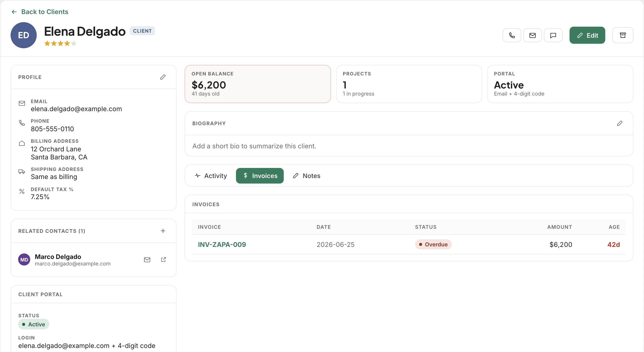Click phone number 805-555-0110

52,129
